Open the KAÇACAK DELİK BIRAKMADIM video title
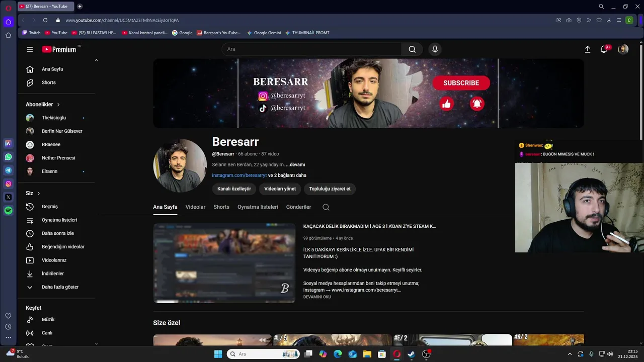Viewport: 644px width, 362px height. [x=370, y=226]
